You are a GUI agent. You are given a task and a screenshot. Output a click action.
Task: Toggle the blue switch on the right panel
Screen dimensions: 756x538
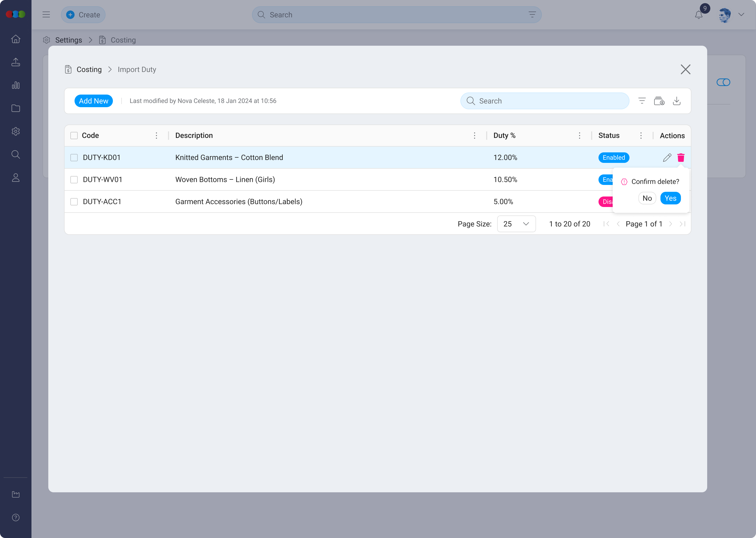[x=723, y=82]
